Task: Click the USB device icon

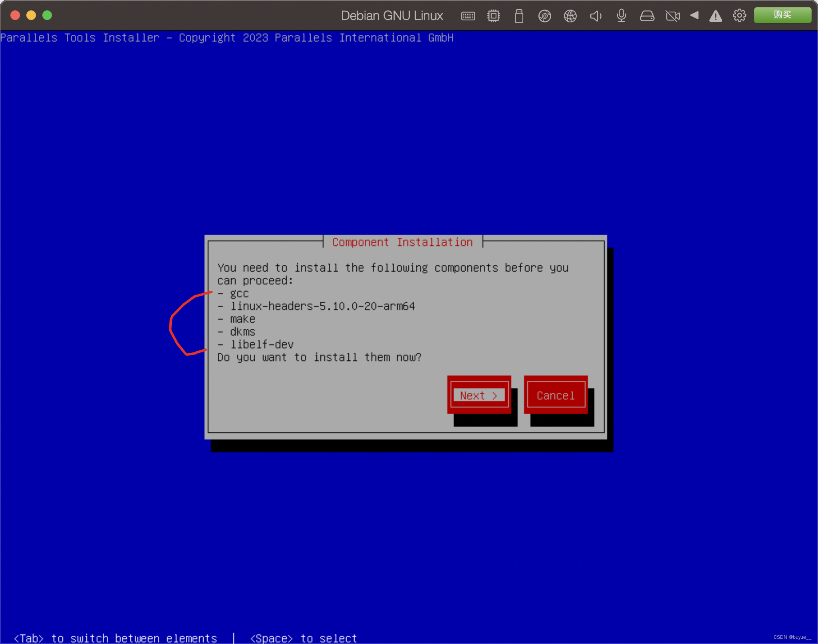Action: pyautogui.click(x=519, y=16)
